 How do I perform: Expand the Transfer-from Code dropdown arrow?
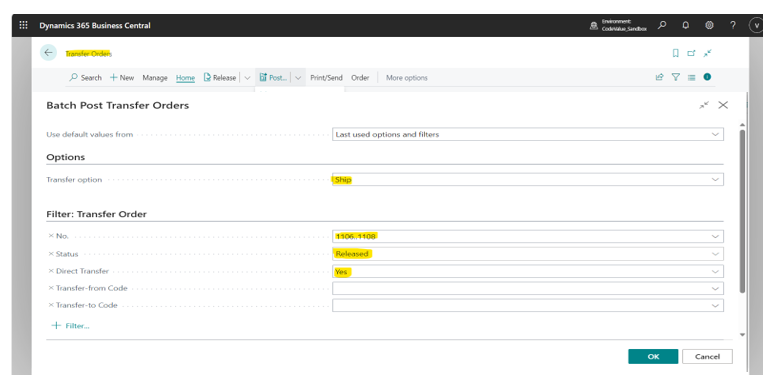pyautogui.click(x=715, y=289)
